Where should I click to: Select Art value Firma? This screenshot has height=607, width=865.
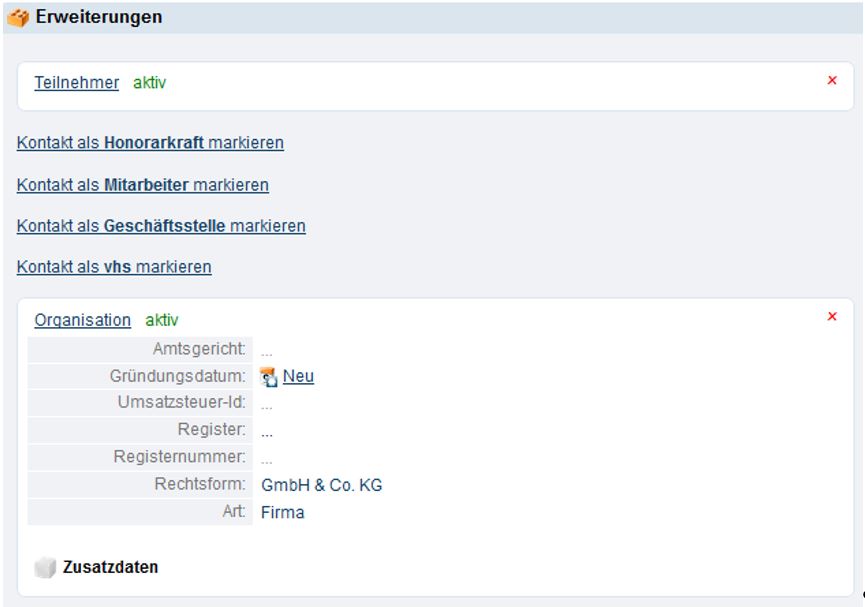pos(283,513)
